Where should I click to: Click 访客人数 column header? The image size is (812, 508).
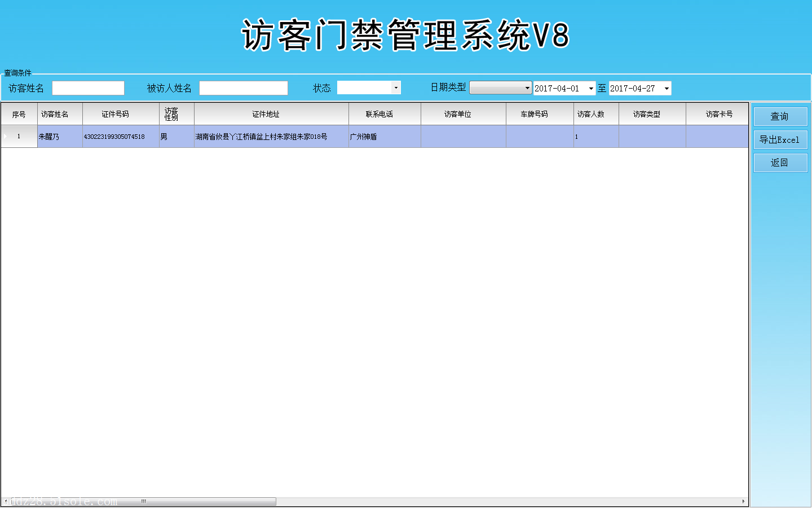point(596,114)
